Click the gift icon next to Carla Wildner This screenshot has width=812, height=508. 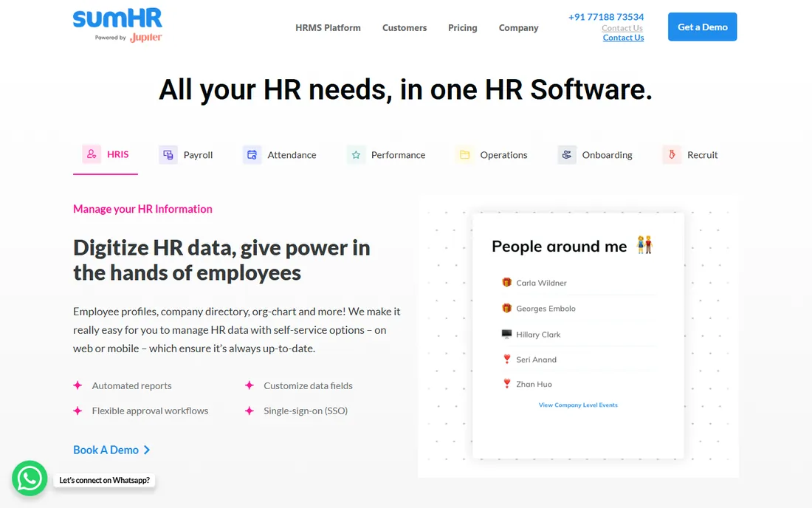pyautogui.click(x=506, y=282)
